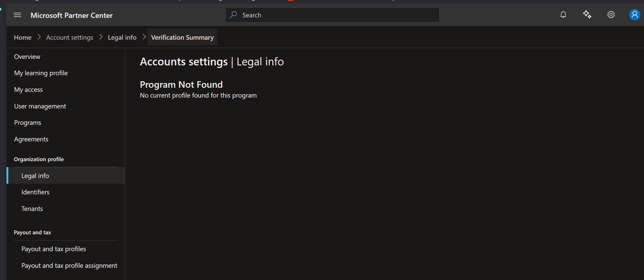Go to Microsoft Partner Center home title
The height and width of the screenshot is (280, 644).
72,15
